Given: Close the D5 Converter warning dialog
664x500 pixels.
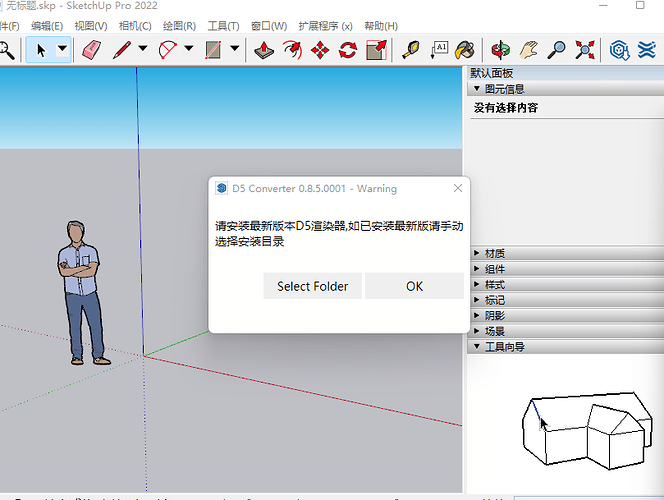Looking at the screenshot, I should 458,188.
